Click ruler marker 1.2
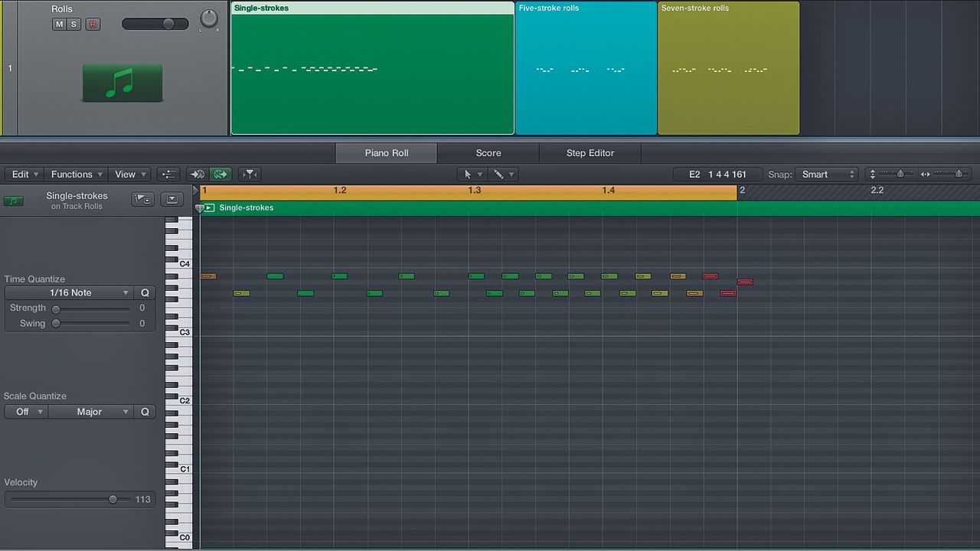980x551 pixels. tap(340, 191)
